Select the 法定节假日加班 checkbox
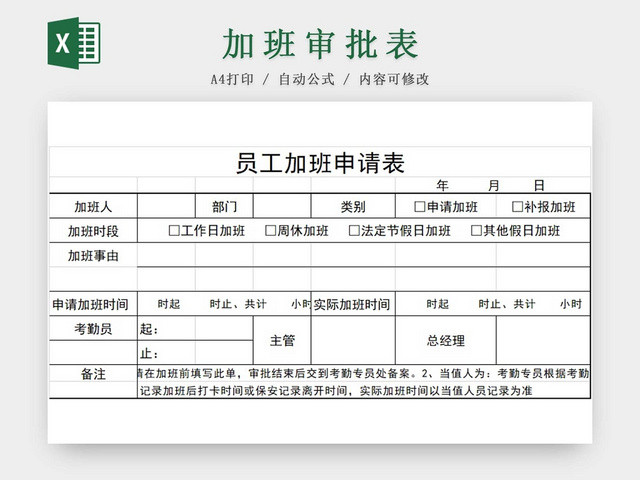The image size is (640, 480). pyautogui.click(x=354, y=231)
